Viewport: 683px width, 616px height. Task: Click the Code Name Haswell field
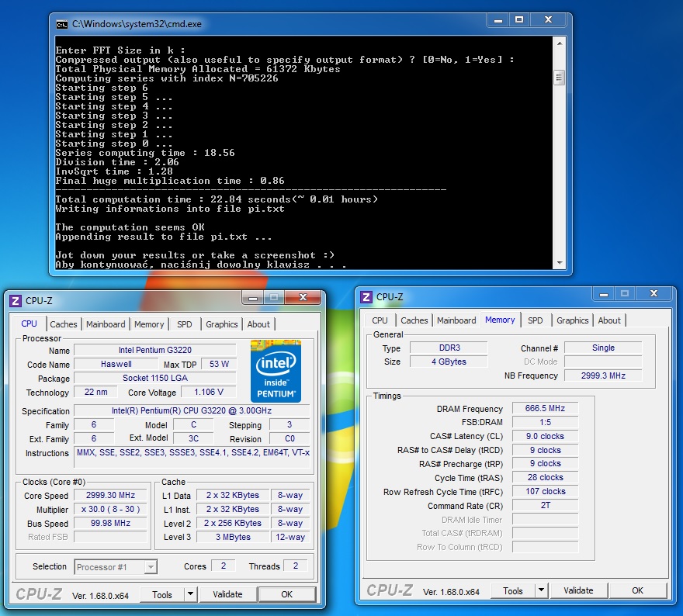click(x=116, y=364)
